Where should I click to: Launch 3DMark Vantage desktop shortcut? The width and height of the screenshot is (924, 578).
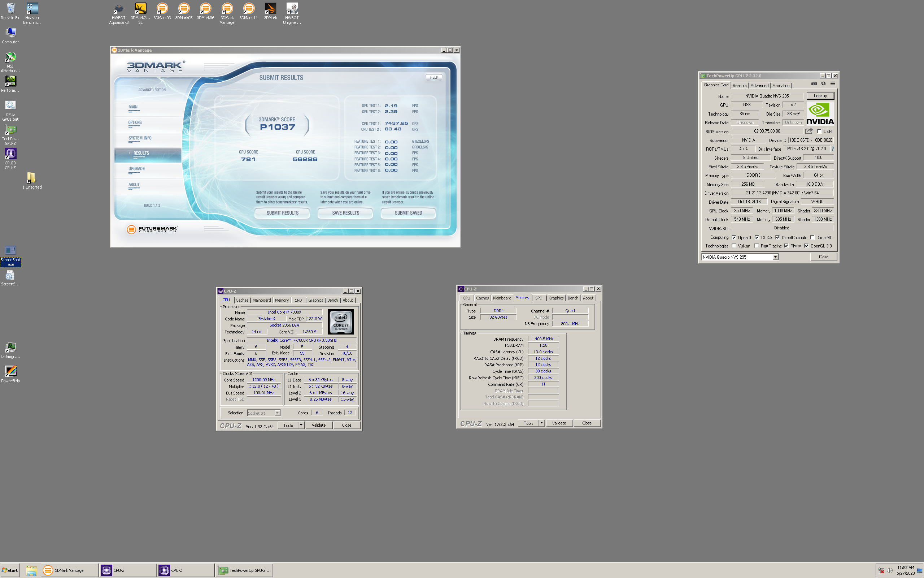click(x=227, y=14)
